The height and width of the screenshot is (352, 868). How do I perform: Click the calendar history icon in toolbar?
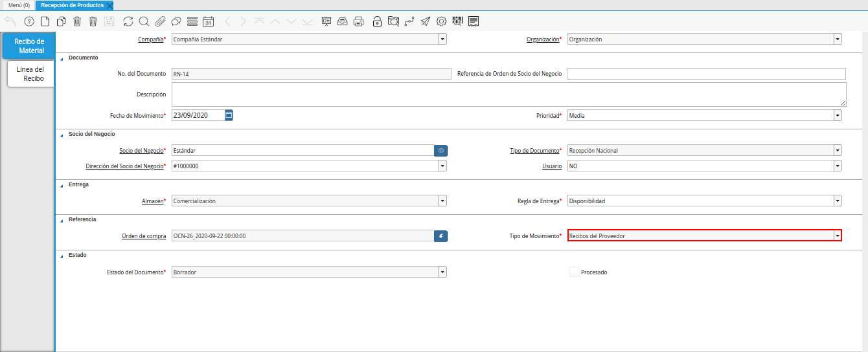coord(208,21)
